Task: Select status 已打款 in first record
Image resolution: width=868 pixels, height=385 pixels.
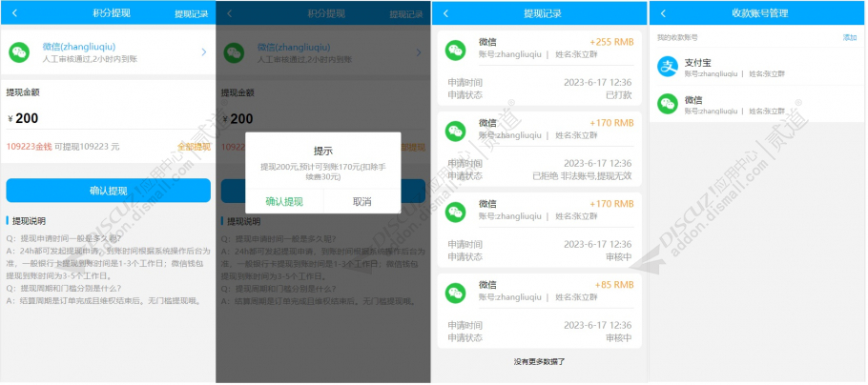Action: (x=619, y=94)
